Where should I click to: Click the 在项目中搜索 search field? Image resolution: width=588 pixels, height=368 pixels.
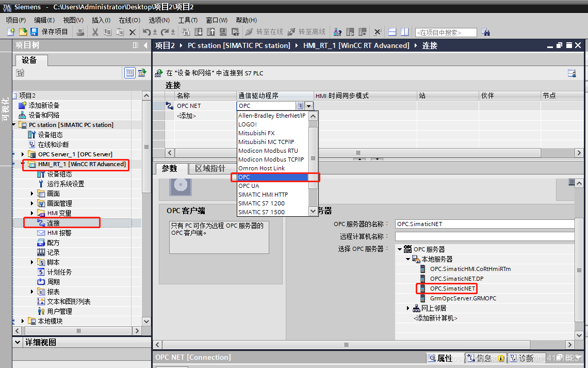point(446,33)
